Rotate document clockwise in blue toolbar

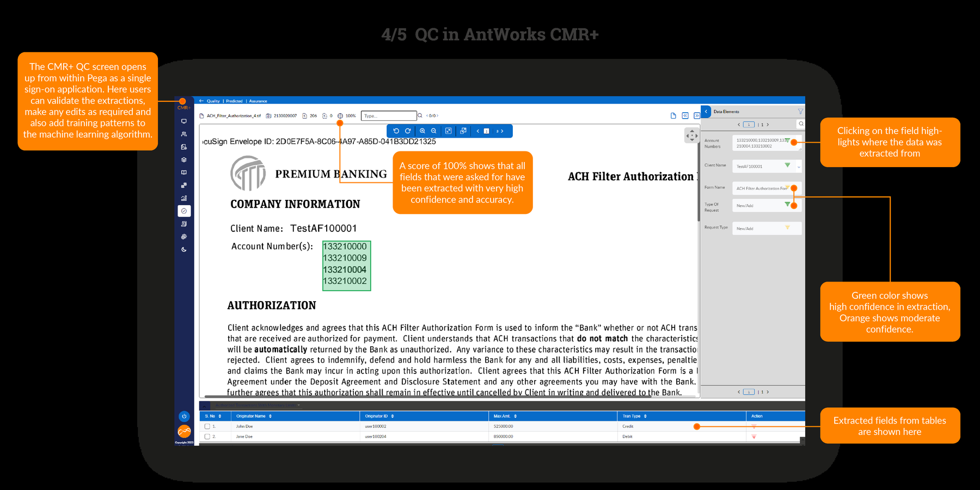click(x=408, y=131)
